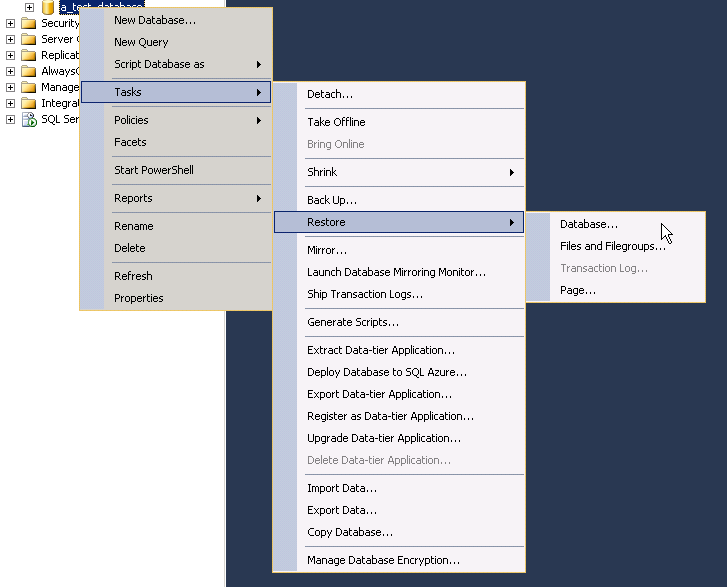
Task: Choose Database... from the Restore submenu
Action: [589, 224]
